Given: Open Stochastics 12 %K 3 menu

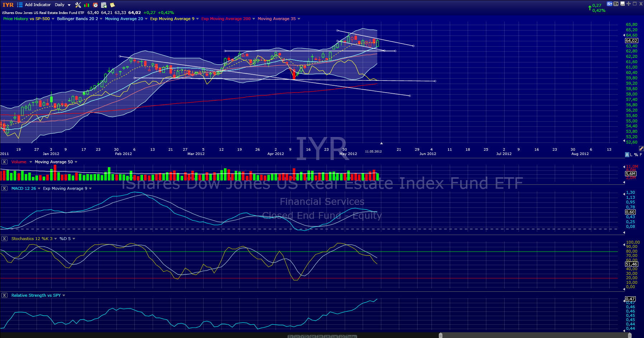Looking at the screenshot, I should (x=56, y=239).
